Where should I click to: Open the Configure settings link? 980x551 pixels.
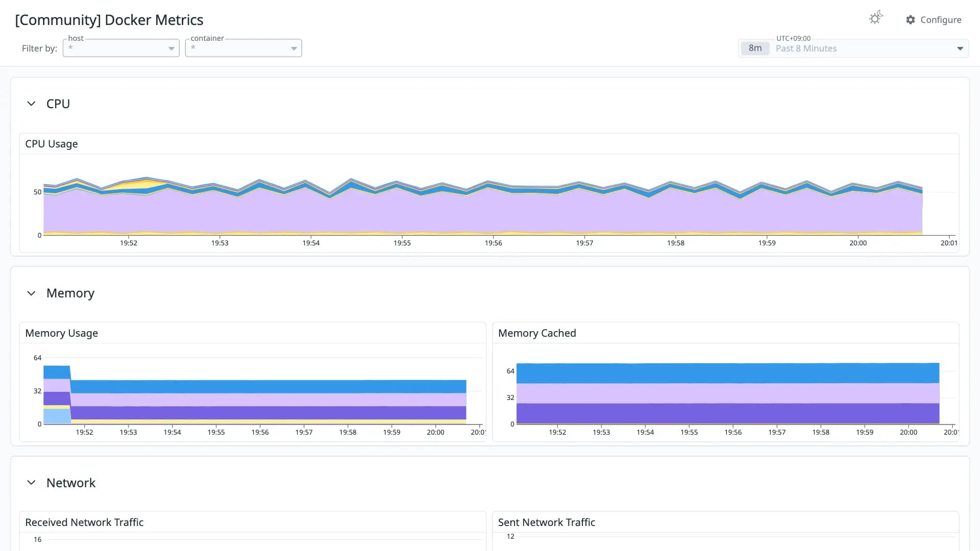click(x=934, y=20)
